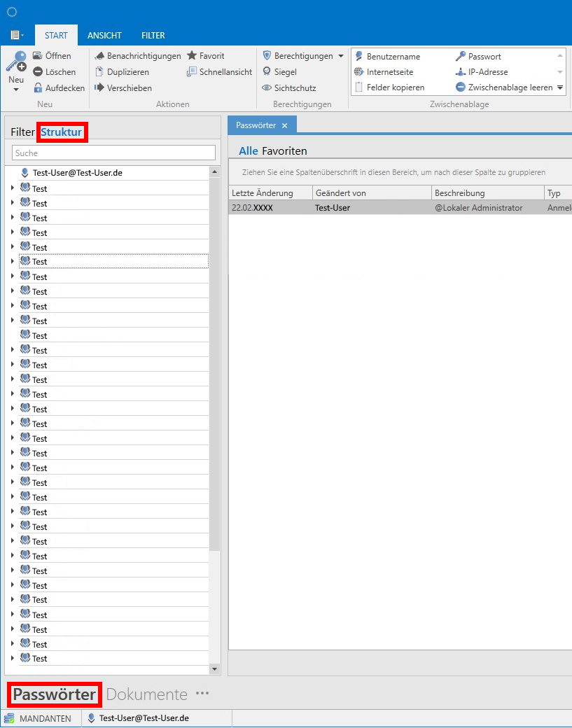The height and width of the screenshot is (728, 572).
Task: Click the Suche search field
Action: (x=113, y=153)
